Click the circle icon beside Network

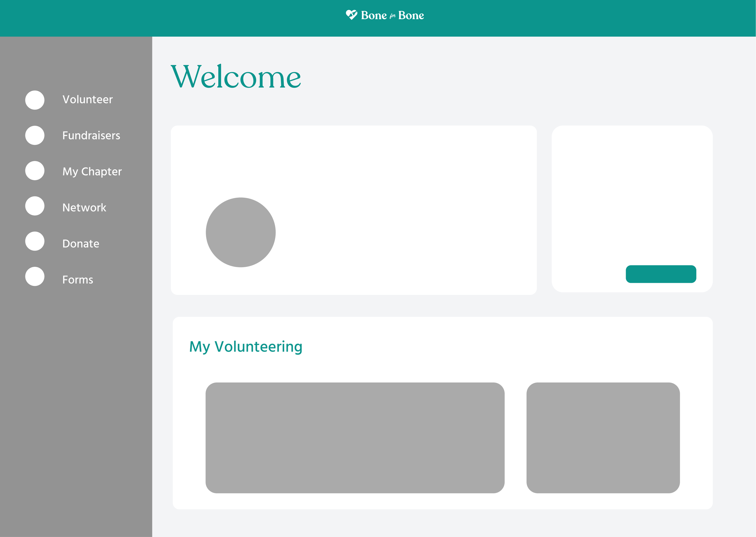pos(35,206)
